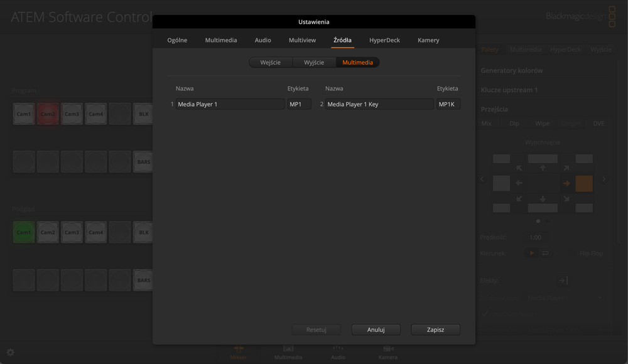628x364 pixels.
Task: Open the HyperDeck settings tab
Action: point(384,40)
